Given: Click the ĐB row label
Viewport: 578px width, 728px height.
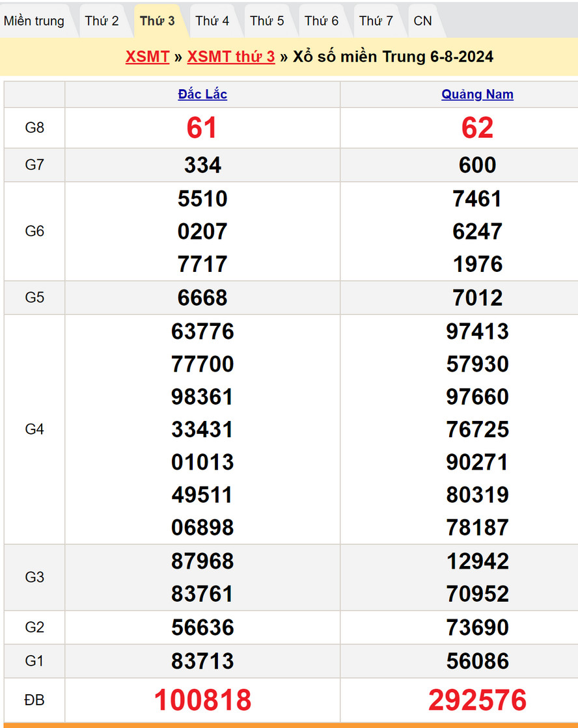Looking at the screenshot, I should 34,700.
